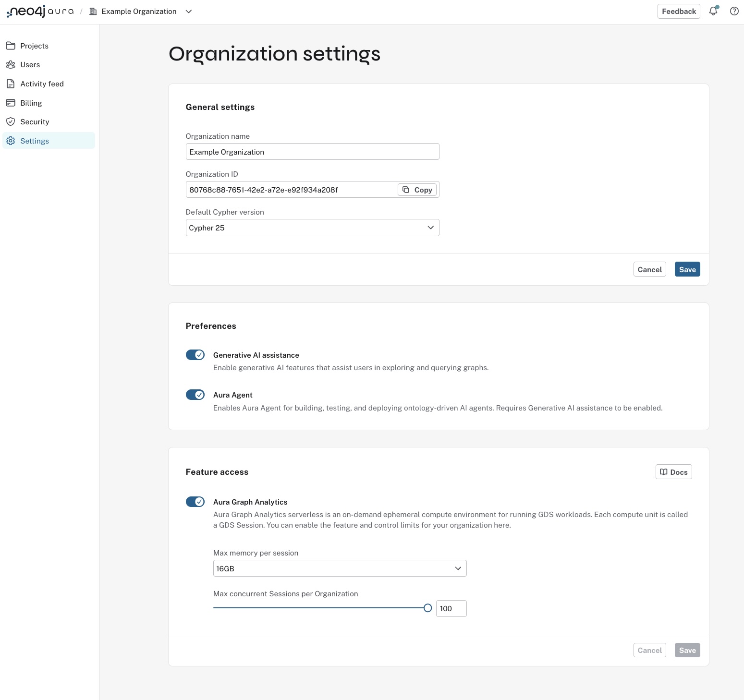Screen dimensions: 744x700
Task: Disable Generative AI assistance
Action: pos(195,355)
